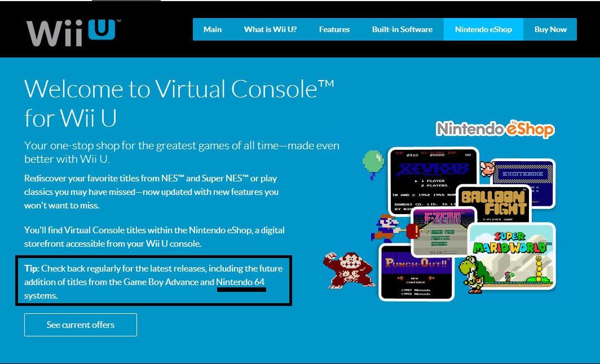600x364 pixels.
Task: Click the 'Your one-stop shop' subtitle text
Action: coord(182,152)
